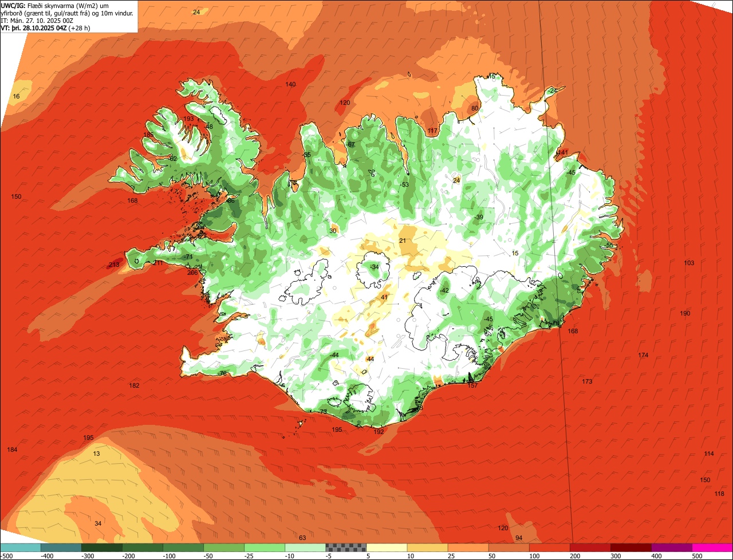Select the map value 16 on the left edge
Image resolution: width=733 pixels, height=560 pixels.
coord(16,96)
